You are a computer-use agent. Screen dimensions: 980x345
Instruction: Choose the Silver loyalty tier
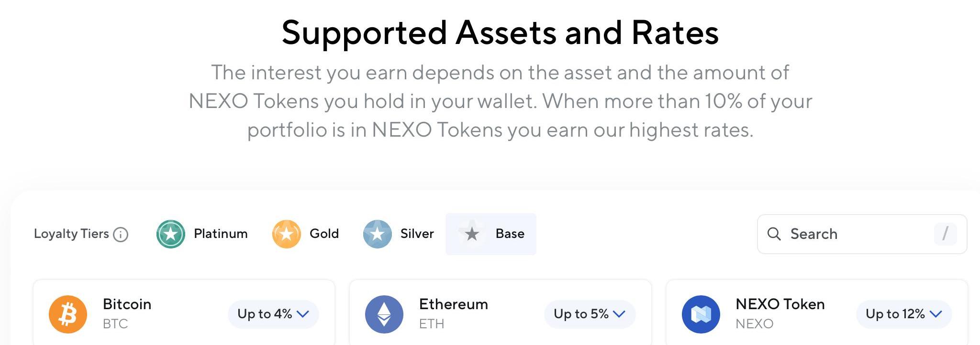pyautogui.click(x=417, y=234)
